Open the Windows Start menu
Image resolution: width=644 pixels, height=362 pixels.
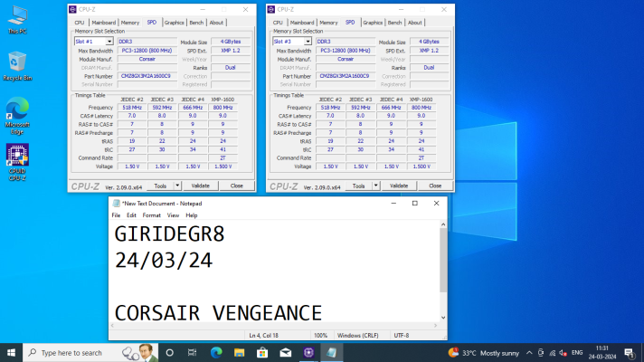pos(11,353)
